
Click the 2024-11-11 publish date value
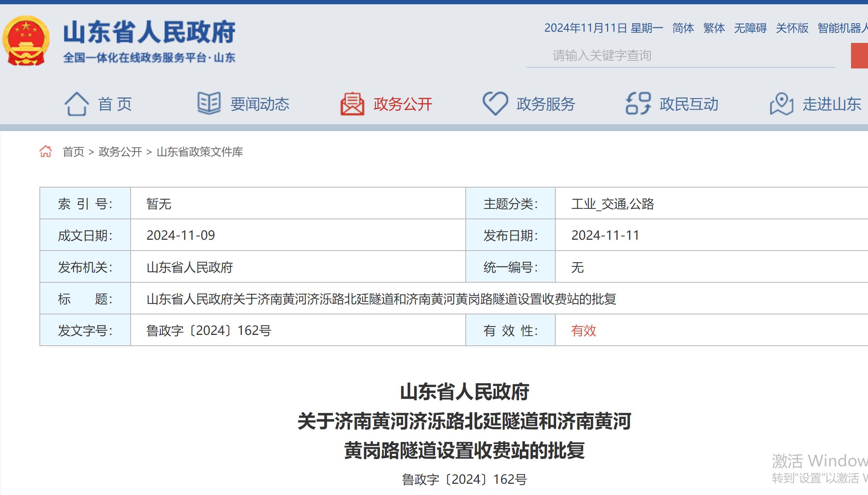coord(605,235)
